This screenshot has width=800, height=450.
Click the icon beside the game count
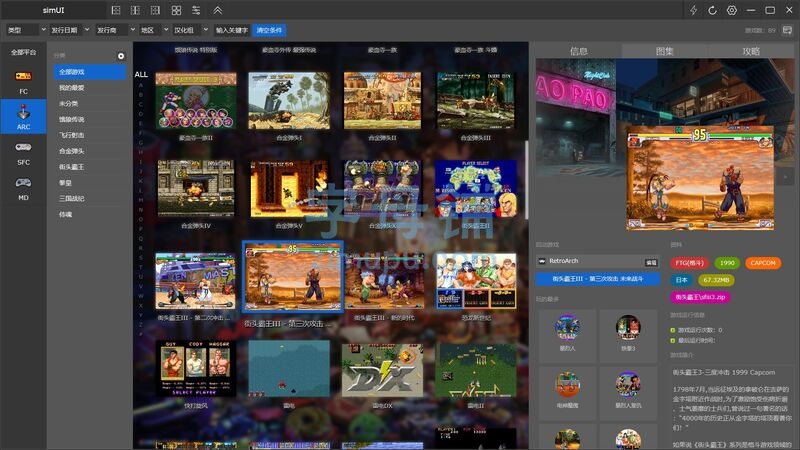[787, 30]
